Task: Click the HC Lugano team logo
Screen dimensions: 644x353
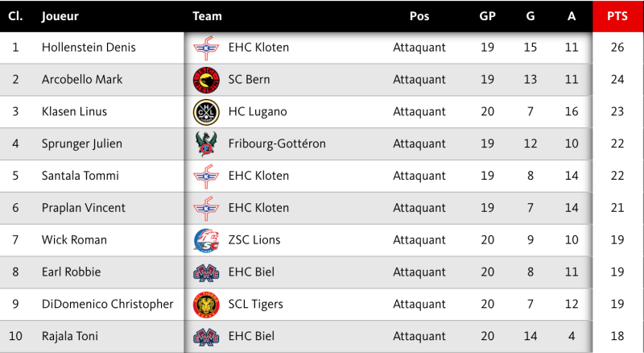Action: coord(206,112)
